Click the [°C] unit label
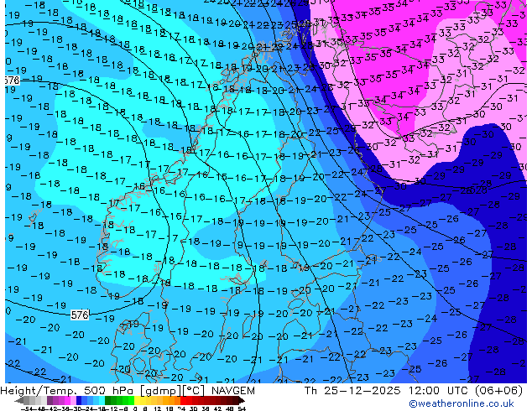 coord(195,391)
